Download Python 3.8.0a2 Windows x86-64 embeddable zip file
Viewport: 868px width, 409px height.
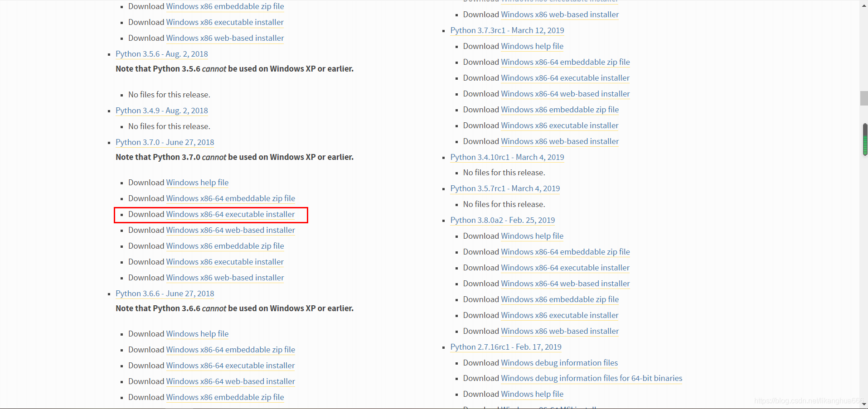[x=565, y=252]
